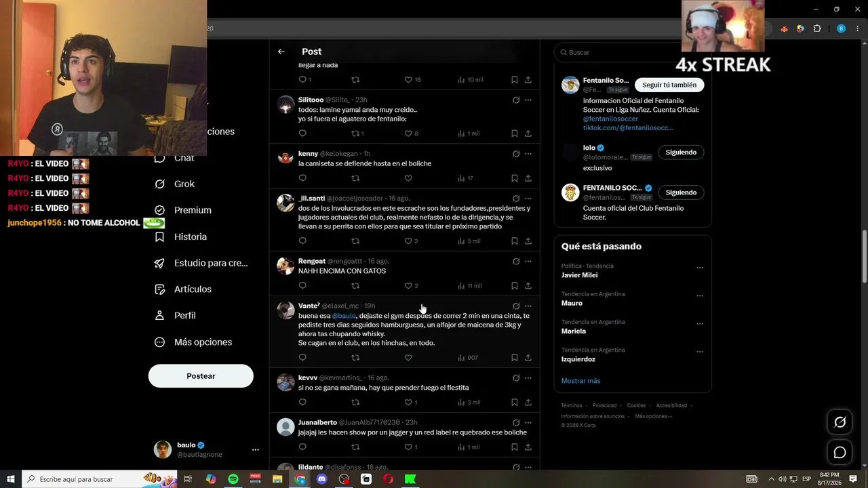Reply to Vante's post mentioning @baulo
Screen dimensions: 868x488
(x=302, y=357)
